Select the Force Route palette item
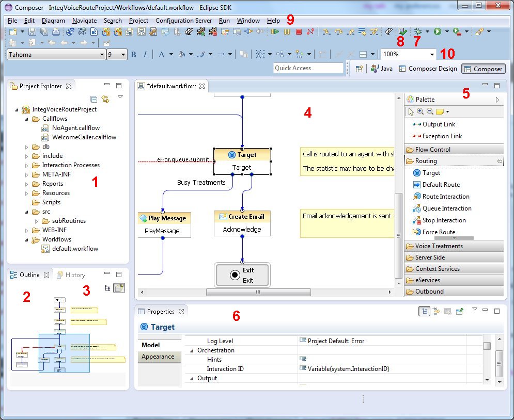Image resolution: width=514 pixels, height=420 pixels. [x=434, y=232]
